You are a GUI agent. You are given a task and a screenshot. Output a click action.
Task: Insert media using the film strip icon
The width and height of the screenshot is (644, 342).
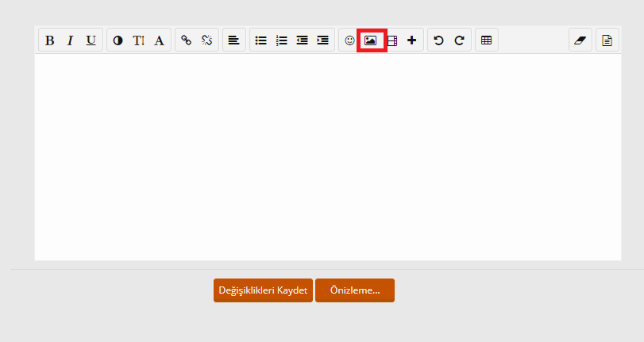click(x=392, y=40)
